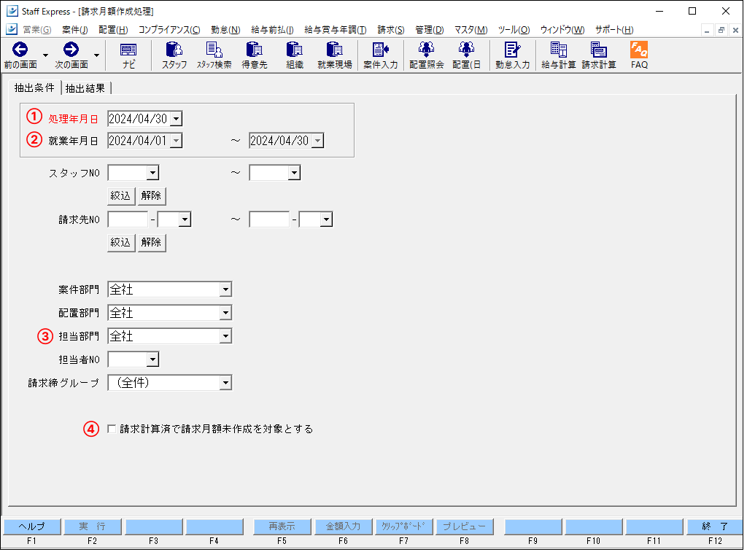Open the 処理年月日 date dropdown
The height and width of the screenshot is (560, 747).
pos(177,119)
